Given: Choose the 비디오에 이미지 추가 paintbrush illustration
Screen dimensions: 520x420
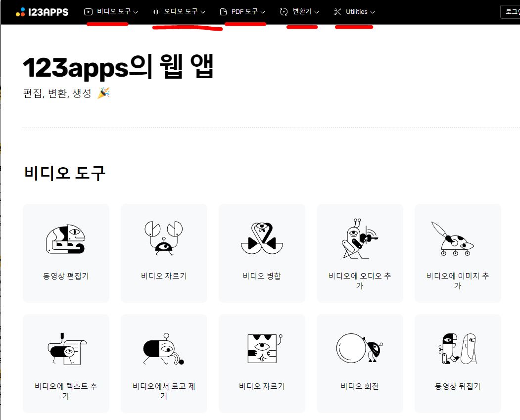Looking at the screenshot, I should [453, 238].
